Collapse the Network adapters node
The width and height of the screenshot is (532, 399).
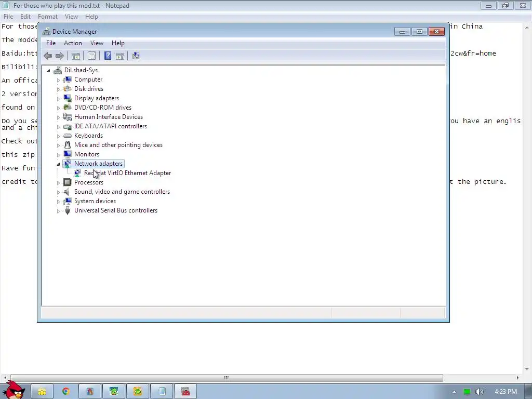pyautogui.click(x=58, y=164)
